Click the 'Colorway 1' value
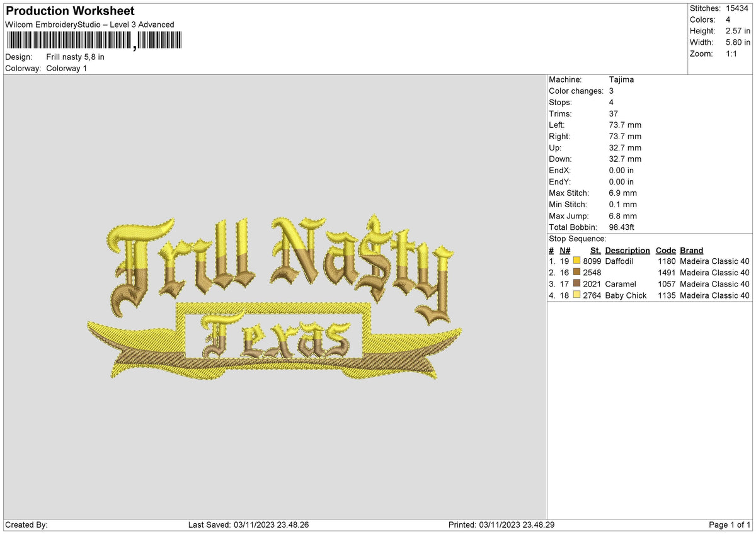 point(67,68)
